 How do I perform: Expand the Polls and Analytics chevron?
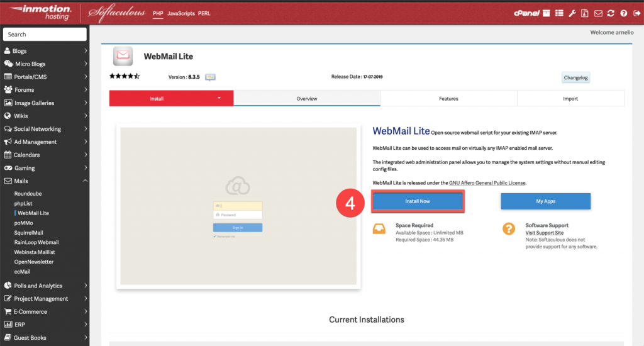pyautogui.click(x=86, y=286)
